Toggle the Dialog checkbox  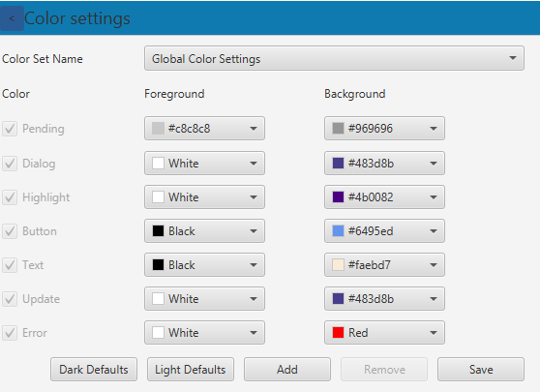10,164
